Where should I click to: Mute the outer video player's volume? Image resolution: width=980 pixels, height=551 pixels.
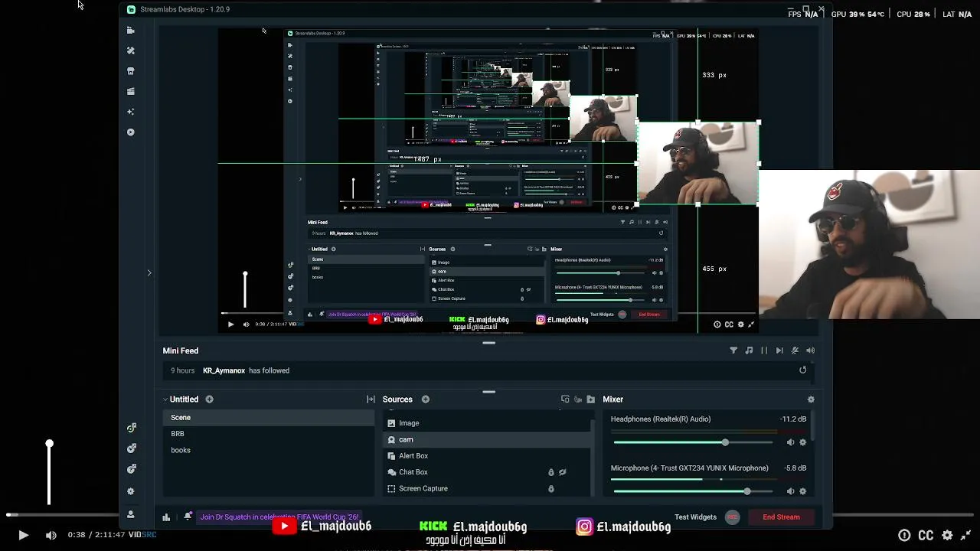(51, 536)
